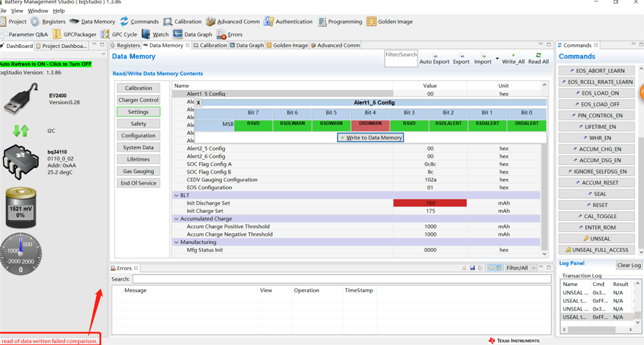Click the Filter/Search input field
Image resolution: width=644 pixels, height=345 pixels.
[401, 59]
